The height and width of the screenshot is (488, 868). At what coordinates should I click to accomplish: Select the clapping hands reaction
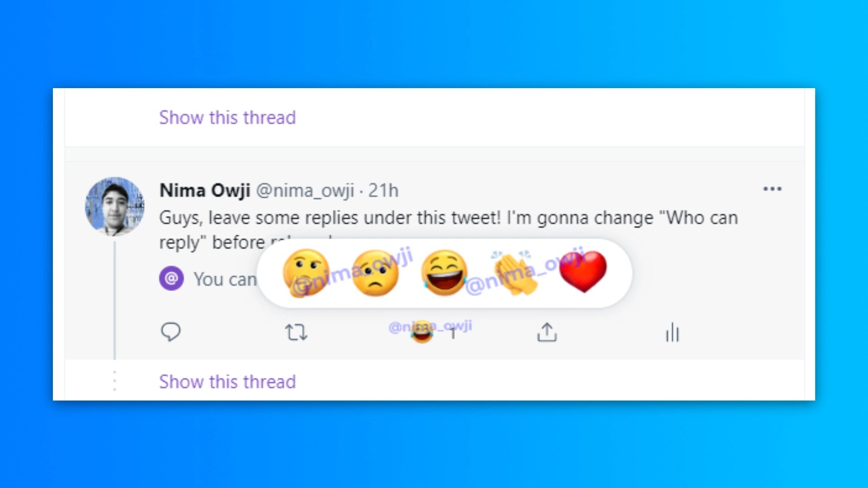(514, 273)
